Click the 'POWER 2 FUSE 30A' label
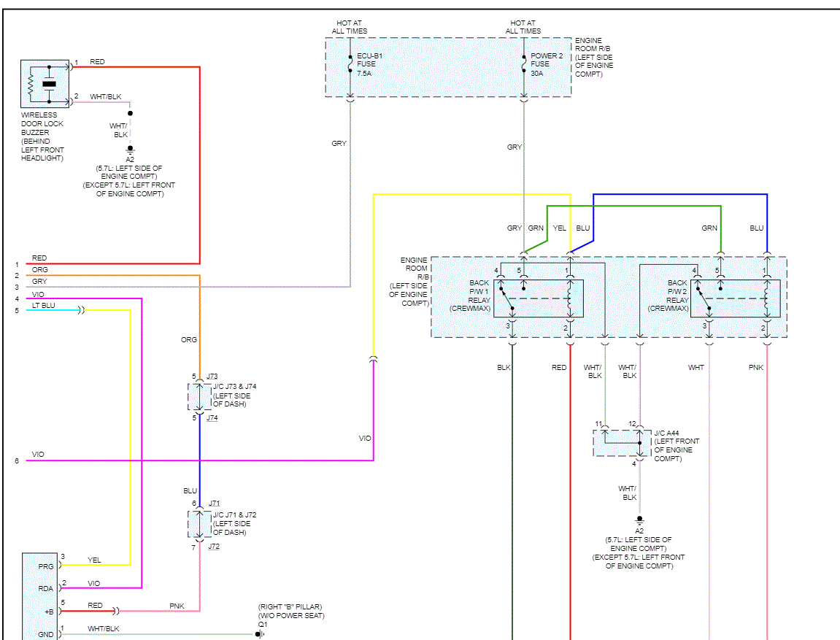The image size is (840, 640). [547, 64]
